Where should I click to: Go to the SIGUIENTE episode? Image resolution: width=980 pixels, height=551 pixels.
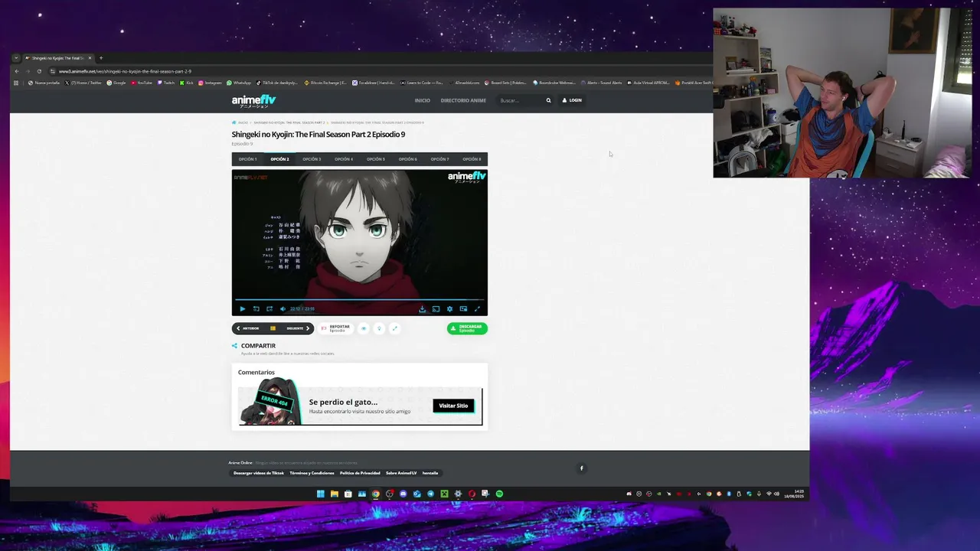tap(298, 328)
